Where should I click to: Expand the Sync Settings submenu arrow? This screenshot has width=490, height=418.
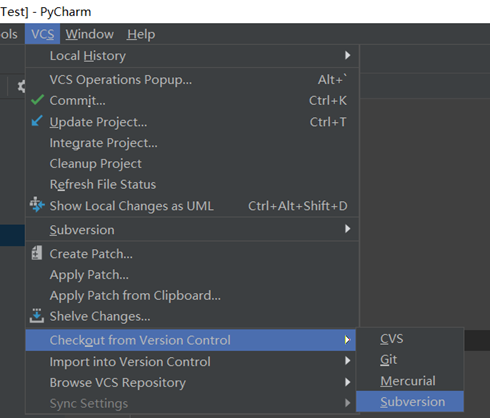click(348, 403)
